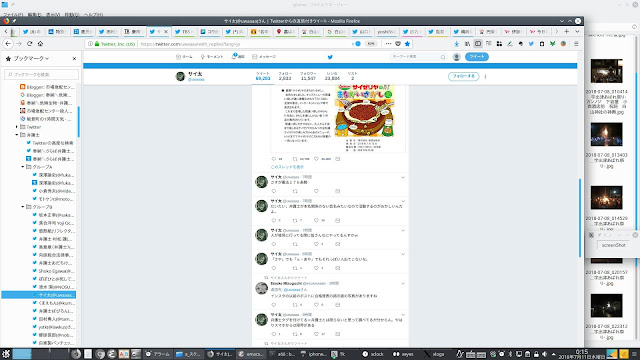640x360 pixels.
Task: Open the 2018-07-08_010414 thumbnail in file manager
Action: 607,71
